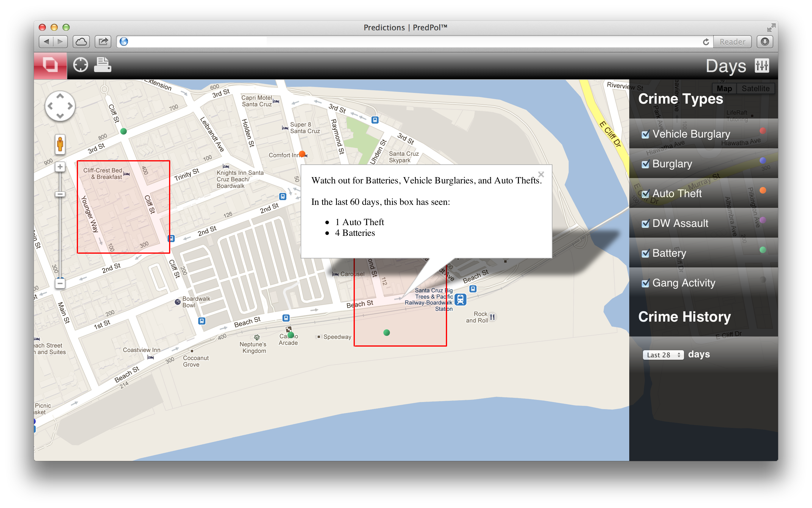Click the Days label in the header
The height and width of the screenshot is (508, 812).
pyautogui.click(x=726, y=66)
